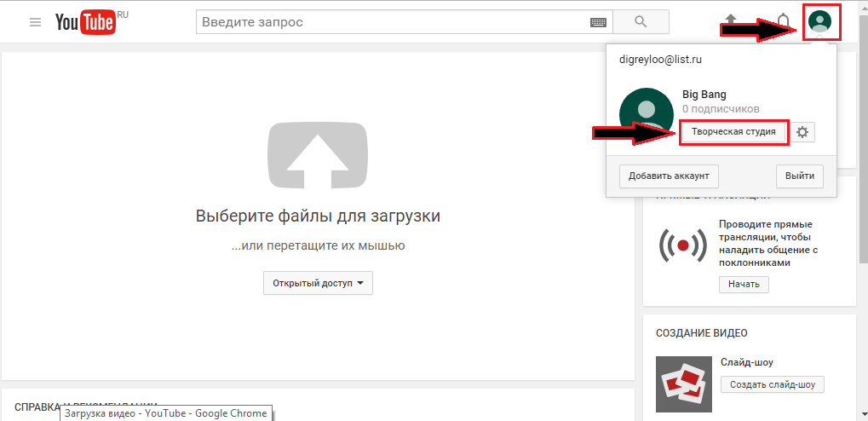868x421 pixels.
Task: Expand the Открытый доступ privacy dropdown
Action: (x=318, y=283)
